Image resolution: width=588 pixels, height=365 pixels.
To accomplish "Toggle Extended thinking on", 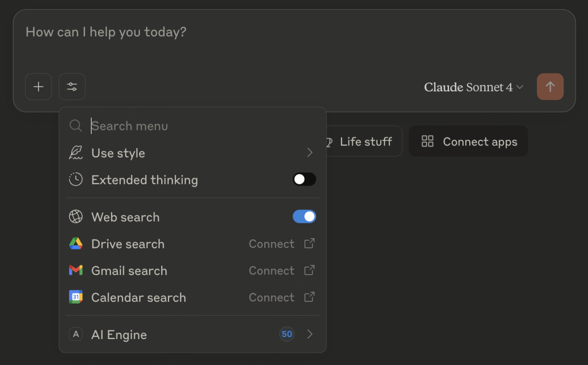I will tap(305, 179).
